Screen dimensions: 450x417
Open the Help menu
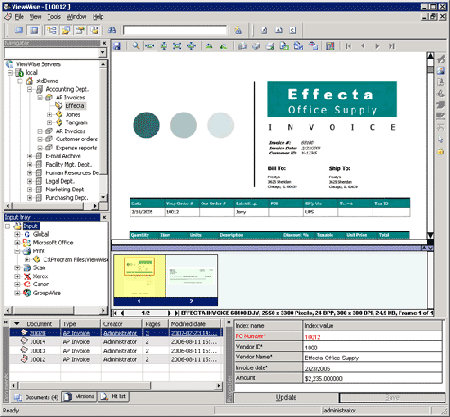pyautogui.click(x=98, y=16)
